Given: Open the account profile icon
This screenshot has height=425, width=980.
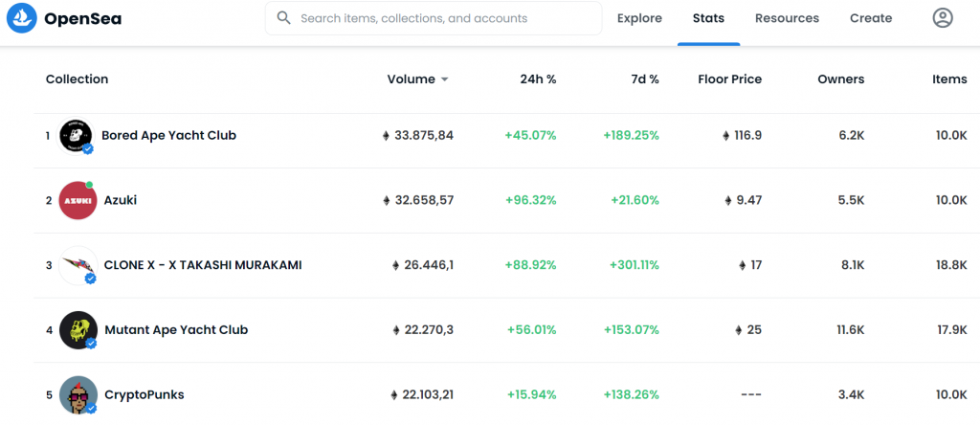Looking at the screenshot, I should coord(943,18).
